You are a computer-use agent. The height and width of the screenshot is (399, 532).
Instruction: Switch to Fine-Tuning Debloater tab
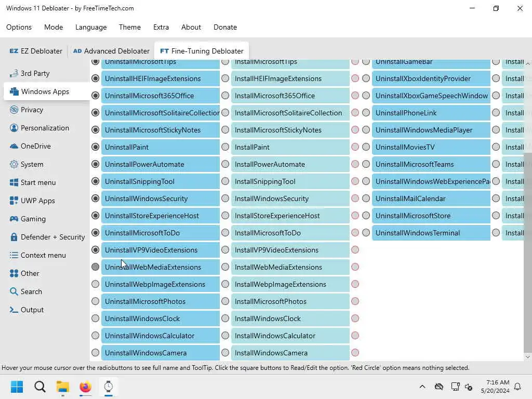point(202,51)
